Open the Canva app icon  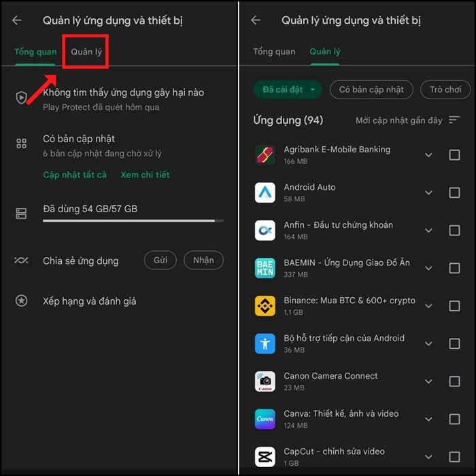coord(265,419)
